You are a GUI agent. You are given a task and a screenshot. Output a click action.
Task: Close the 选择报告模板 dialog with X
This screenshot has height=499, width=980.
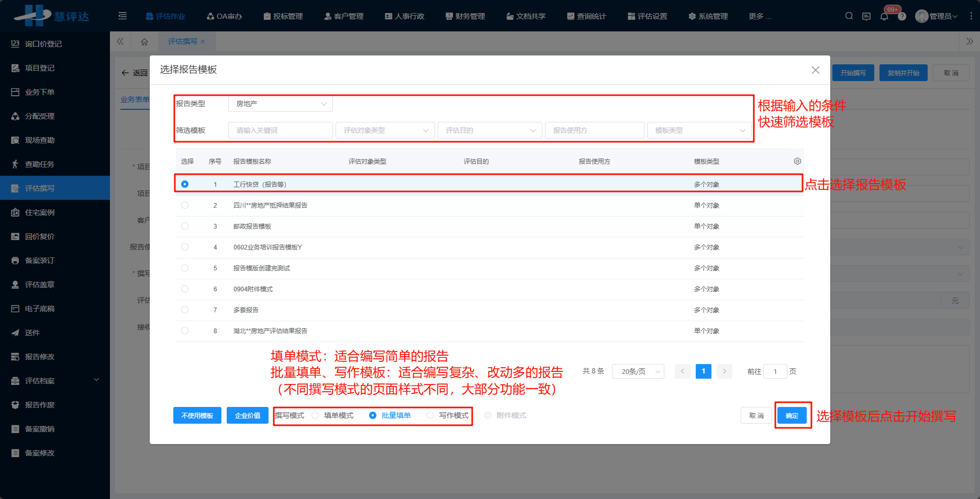pyautogui.click(x=815, y=70)
